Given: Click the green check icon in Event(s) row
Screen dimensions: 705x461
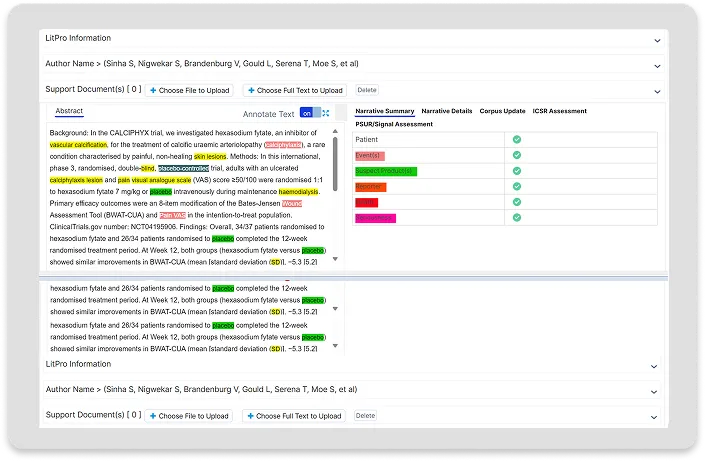Looking at the screenshot, I should (517, 155).
